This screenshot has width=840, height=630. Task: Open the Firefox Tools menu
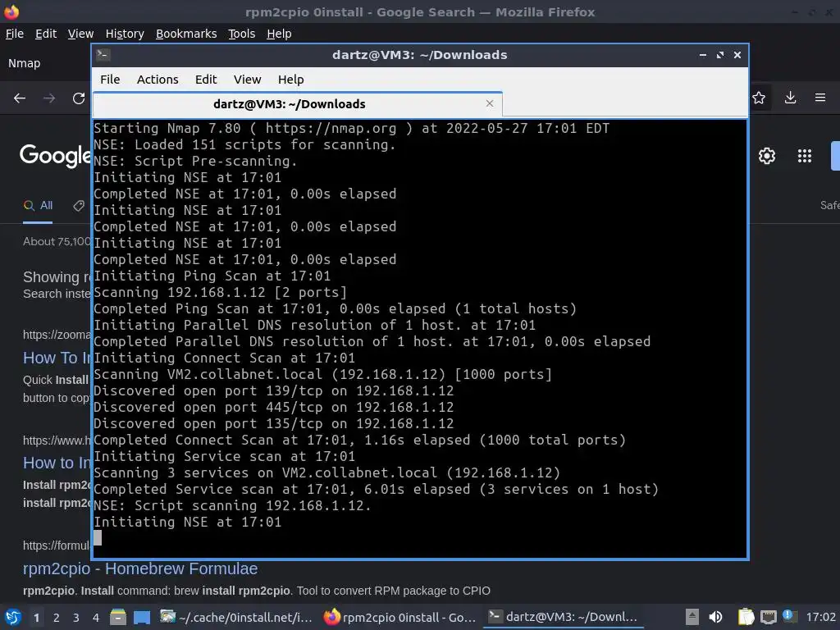point(242,34)
